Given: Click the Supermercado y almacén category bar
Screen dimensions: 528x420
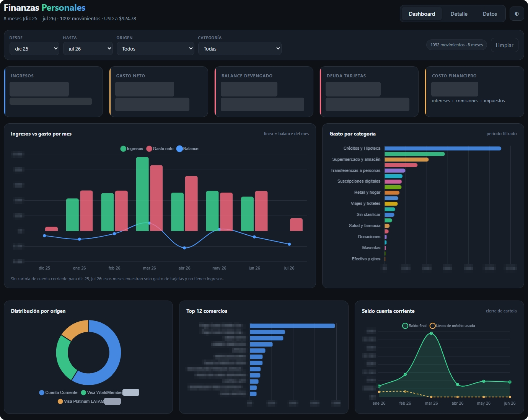Looking at the screenshot, I should click(x=406, y=160).
